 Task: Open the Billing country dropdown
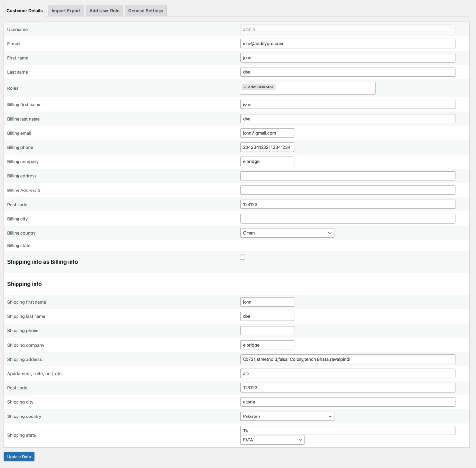(287, 233)
